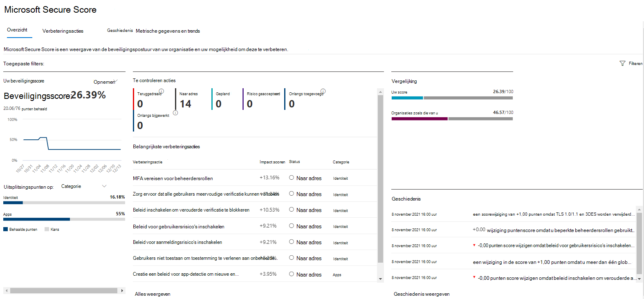Select status radio for aanmeldingsrisico's beleid row

pyautogui.click(x=292, y=242)
